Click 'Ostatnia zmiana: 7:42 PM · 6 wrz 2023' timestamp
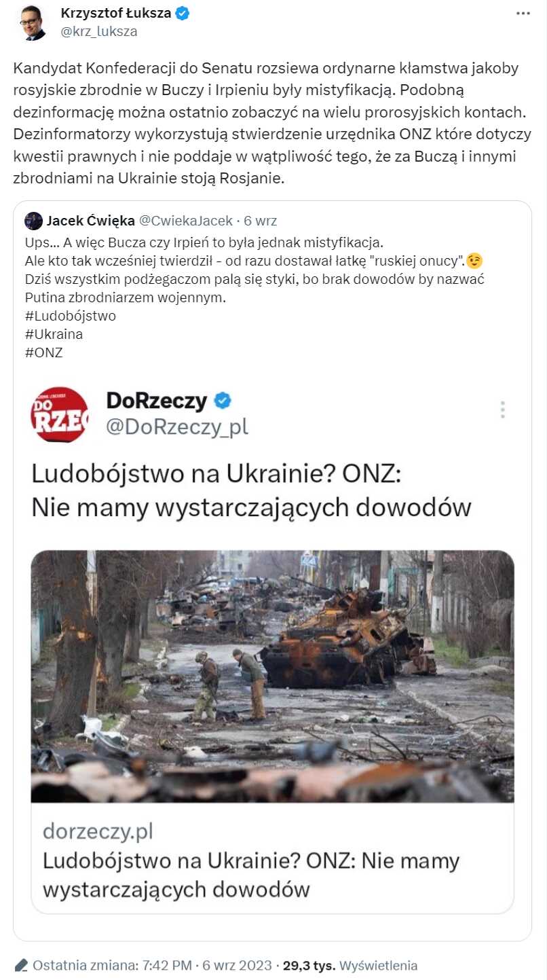Image resolution: width=547 pixels, height=980 pixels. coord(153,965)
